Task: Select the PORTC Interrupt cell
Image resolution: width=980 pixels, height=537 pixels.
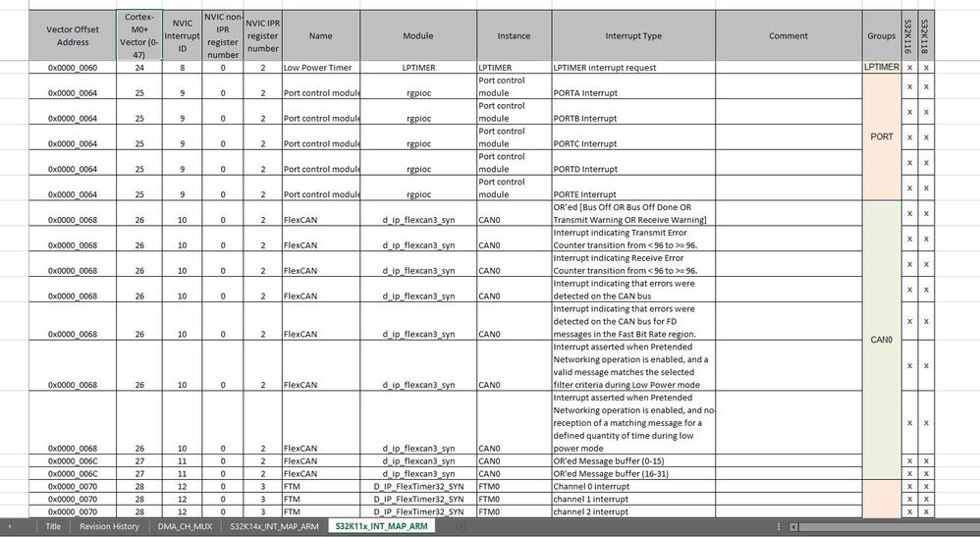Action: point(633,136)
